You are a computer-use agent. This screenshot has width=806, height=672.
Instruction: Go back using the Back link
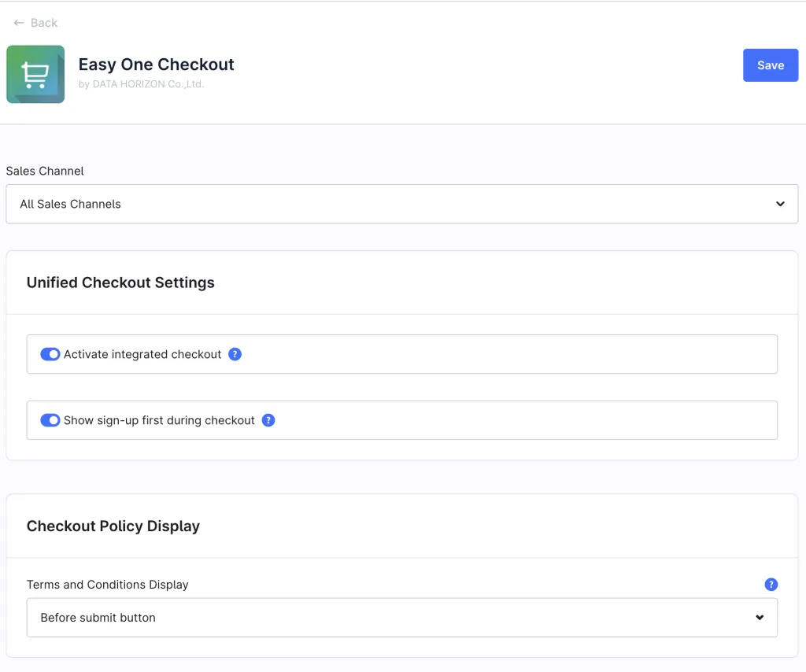click(44, 23)
